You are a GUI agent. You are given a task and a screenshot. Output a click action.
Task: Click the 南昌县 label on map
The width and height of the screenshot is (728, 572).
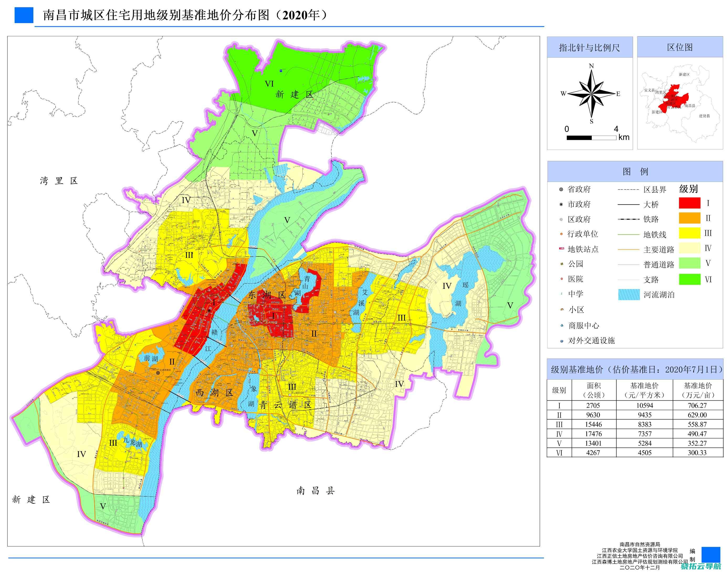316,491
